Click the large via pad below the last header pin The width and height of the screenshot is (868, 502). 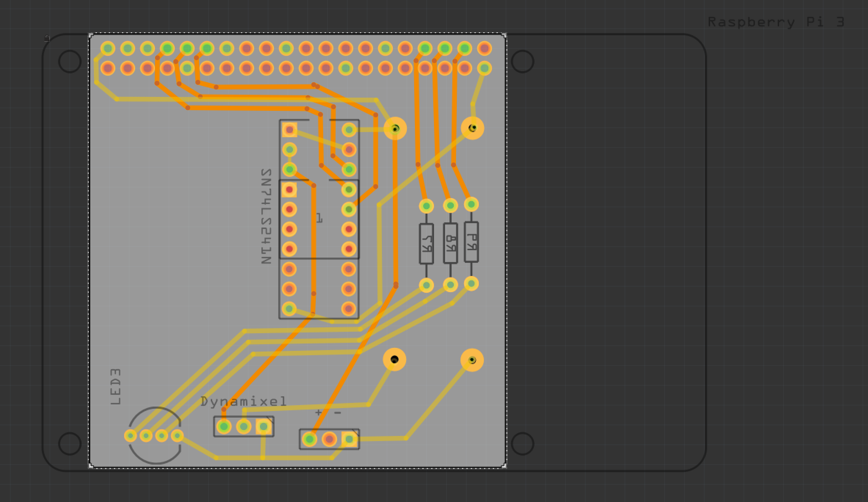coord(473,128)
